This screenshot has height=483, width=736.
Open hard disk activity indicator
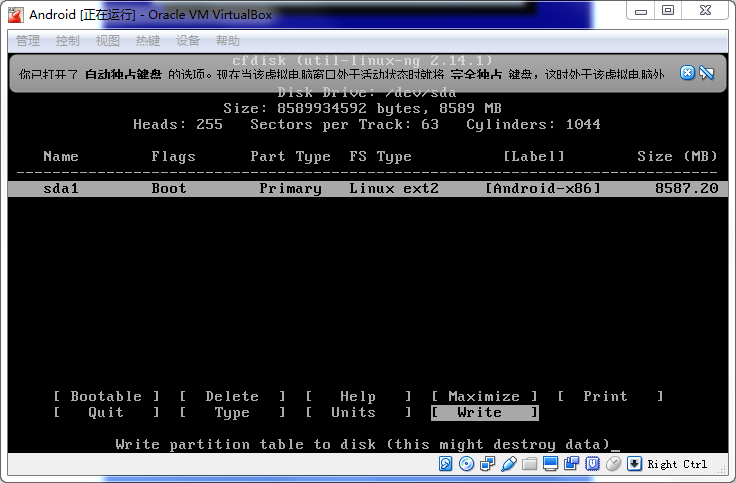point(445,464)
